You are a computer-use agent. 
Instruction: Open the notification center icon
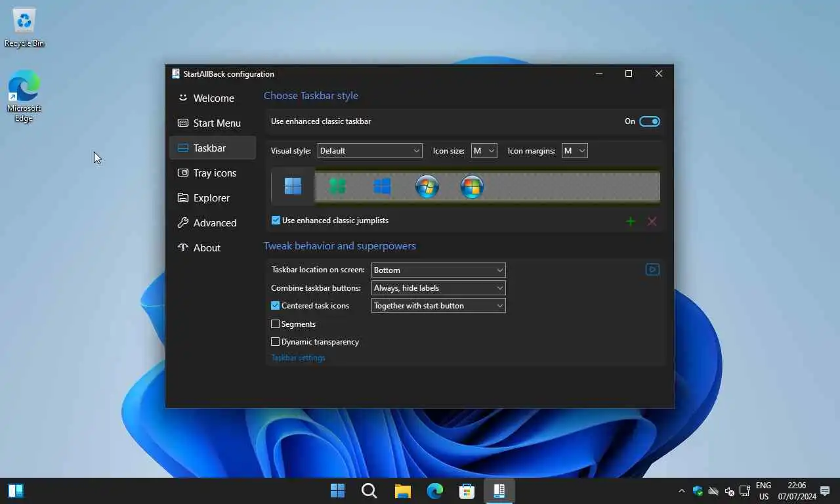pos(825,491)
